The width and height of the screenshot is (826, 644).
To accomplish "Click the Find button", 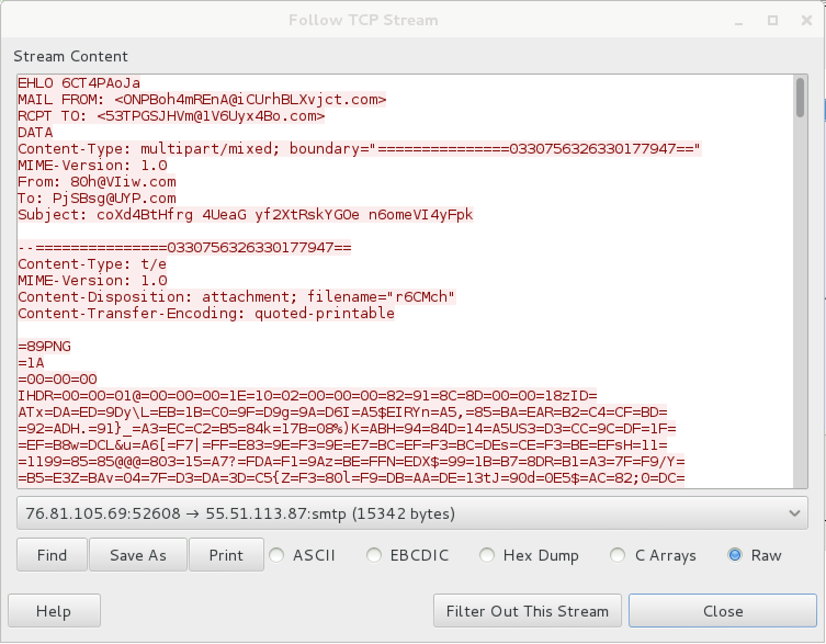I will [x=52, y=555].
